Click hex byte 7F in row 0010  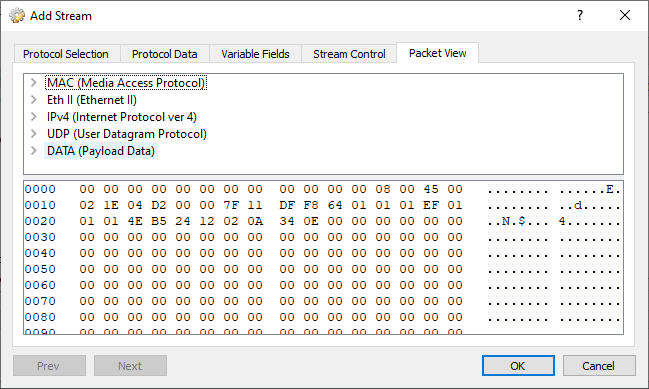click(231, 205)
